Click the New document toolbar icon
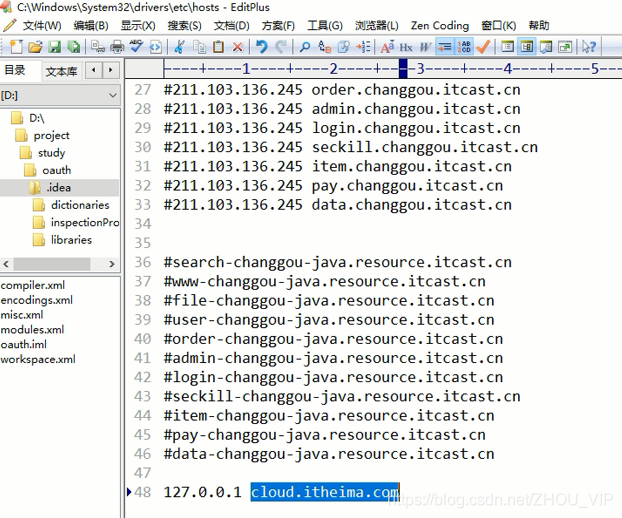This screenshot has width=622, height=518. 15,47
